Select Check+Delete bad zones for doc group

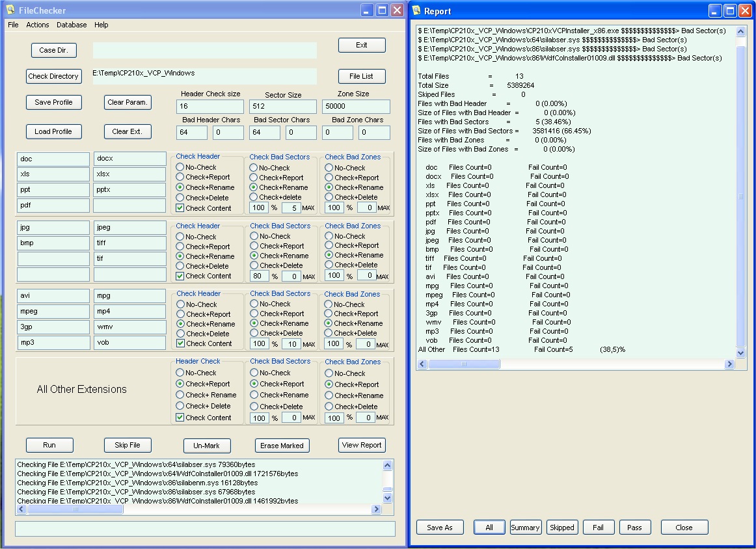pyautogui.click(x=329, y=197)
